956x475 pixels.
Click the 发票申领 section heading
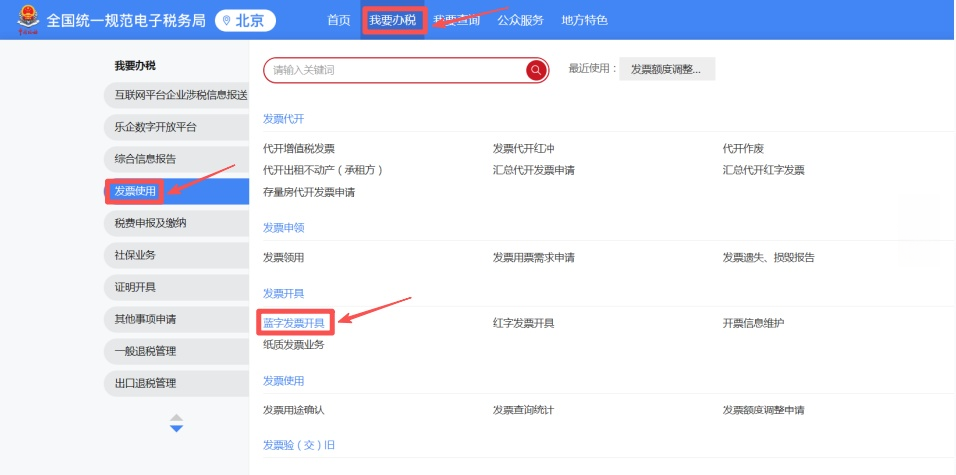[x=284, y=227]
